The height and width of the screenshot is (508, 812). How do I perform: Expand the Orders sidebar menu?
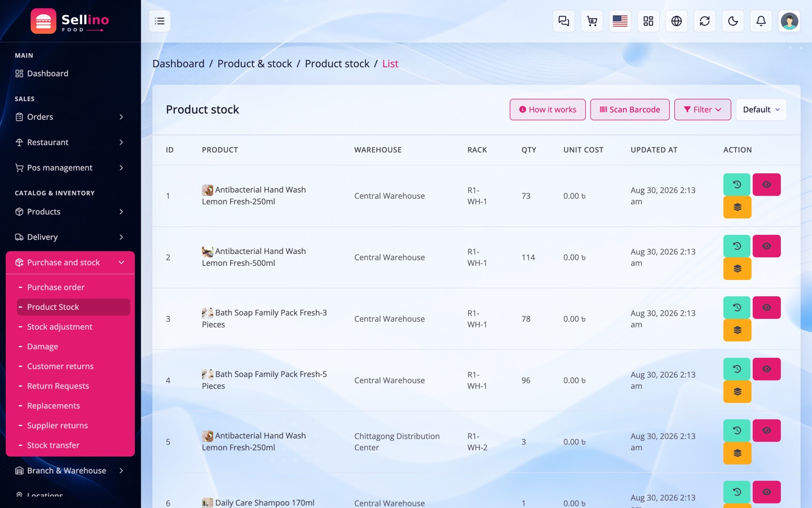click(x=70, y=117)
